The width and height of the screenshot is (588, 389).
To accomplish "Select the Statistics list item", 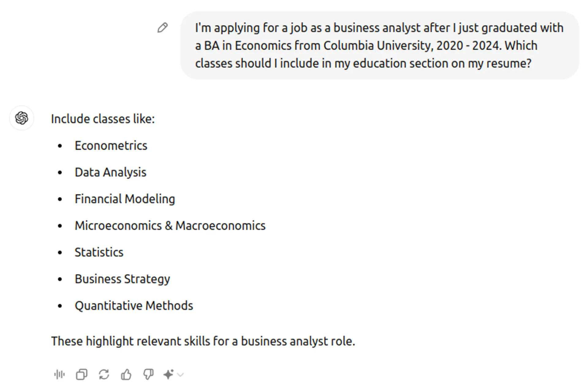I will pyautogui.click(x=99, y=252).
